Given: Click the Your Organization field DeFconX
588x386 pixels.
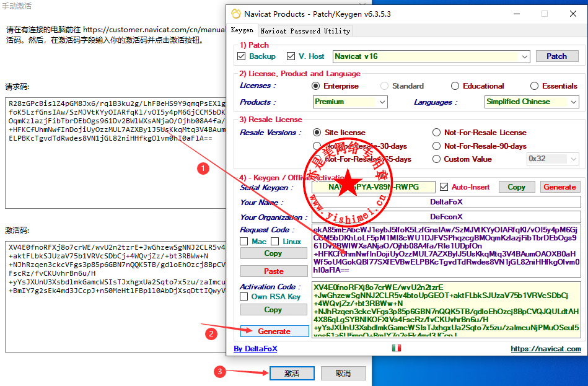Looking at the screenshot, I should click(x=446, y=217).
